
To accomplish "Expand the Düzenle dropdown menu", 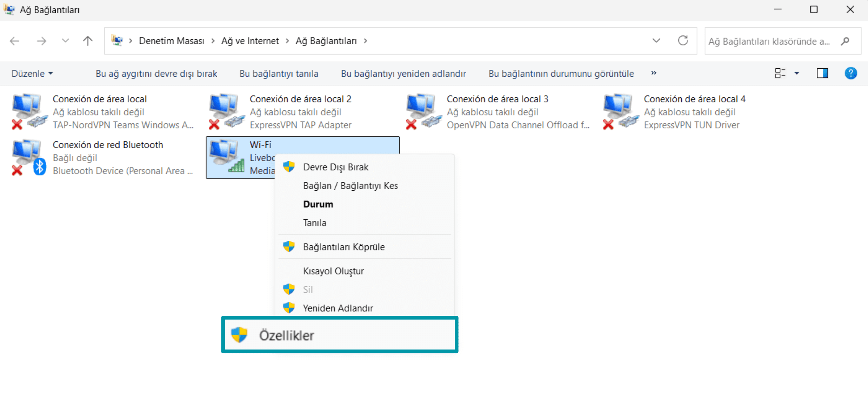I will click(32, 74).
